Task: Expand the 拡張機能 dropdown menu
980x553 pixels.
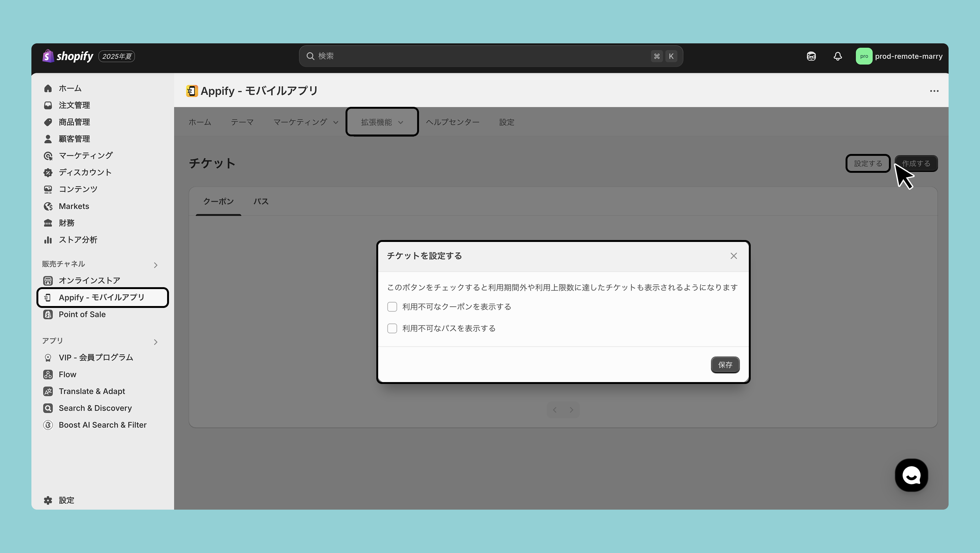Action: pyautogui.click(x=382, y=122)
